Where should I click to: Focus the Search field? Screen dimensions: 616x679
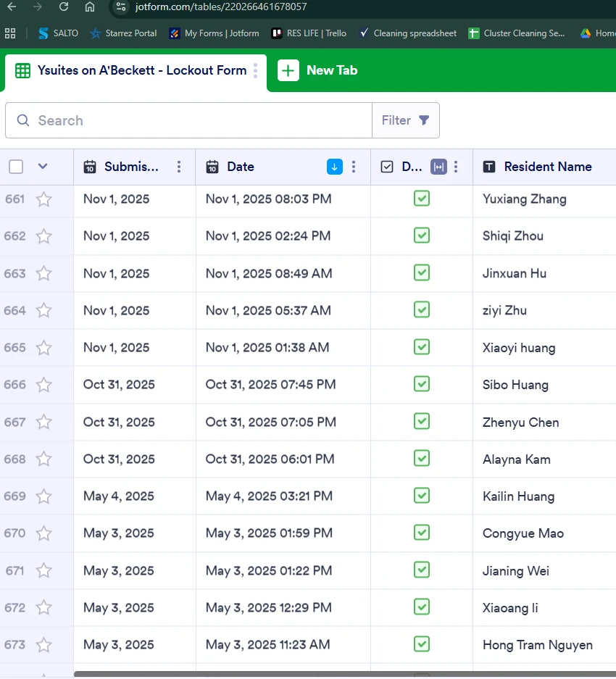point(189,120)
